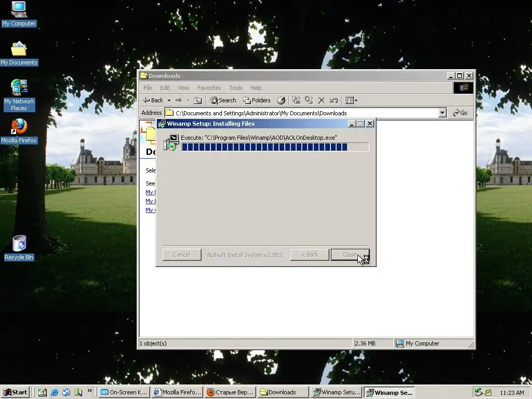Open the Recycle Bin desktop icon

point(19,248)
